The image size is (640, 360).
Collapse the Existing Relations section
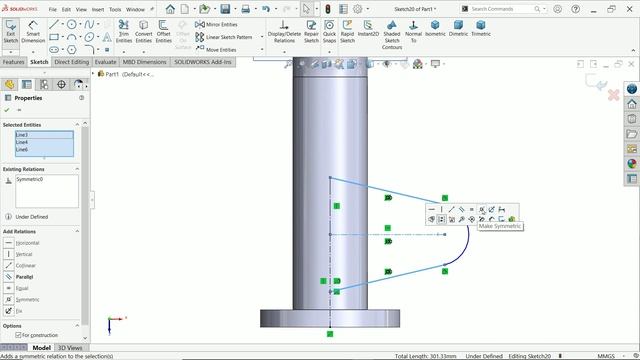point(77,169)
